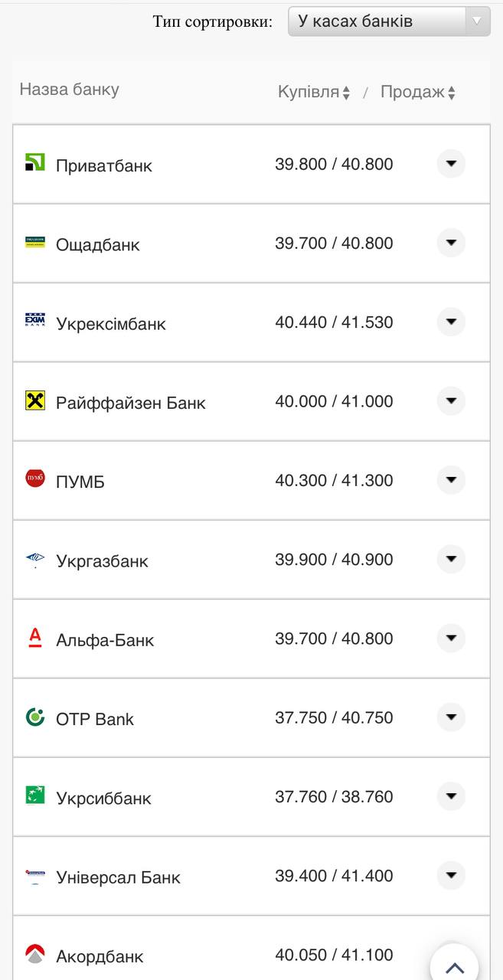Image resolution: width=503 pixels, height=980 pixels.
Task: Click the Альфа-Банк red letter logo
Action: click(x=35, y=638)
